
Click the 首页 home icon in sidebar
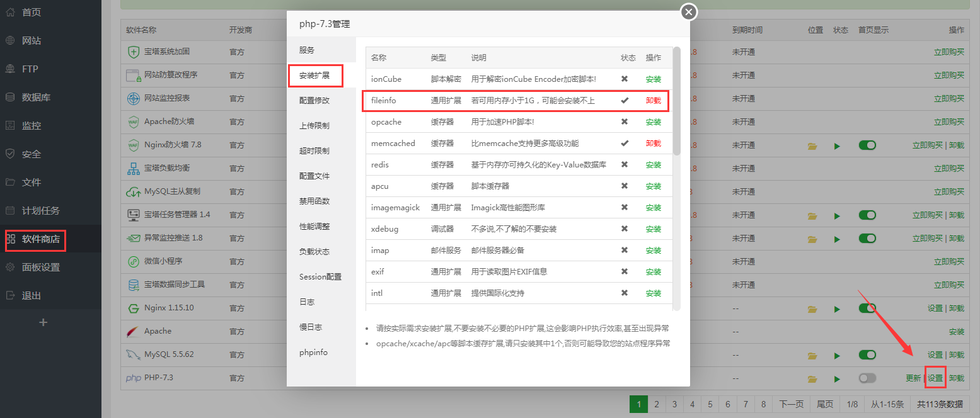(10, 13)
